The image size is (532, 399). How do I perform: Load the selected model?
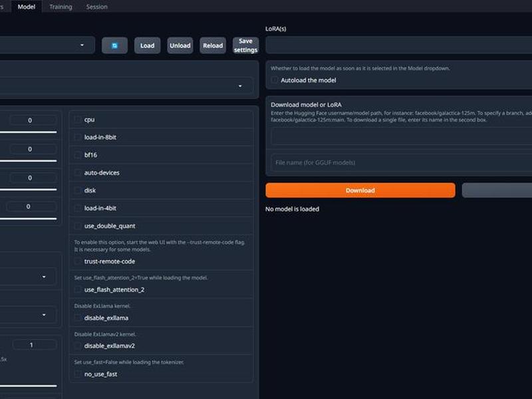[x=147, y=45]
